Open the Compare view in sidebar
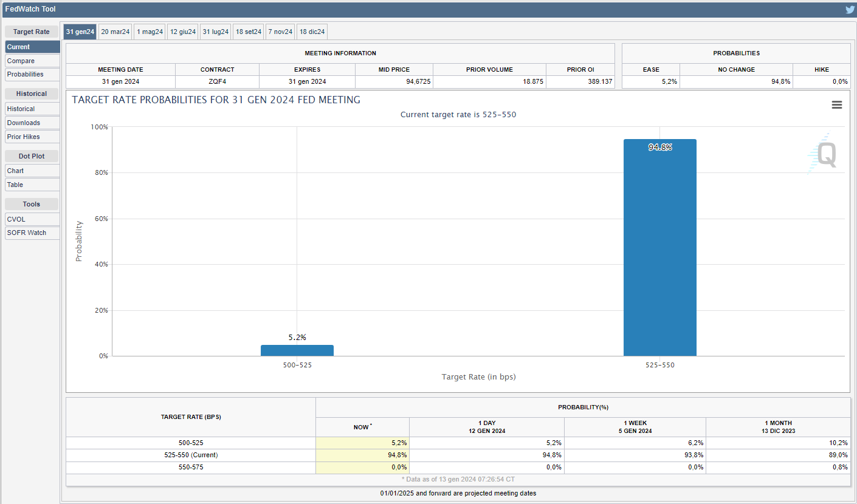The image size is (857, 504). (x=32, y=61)
